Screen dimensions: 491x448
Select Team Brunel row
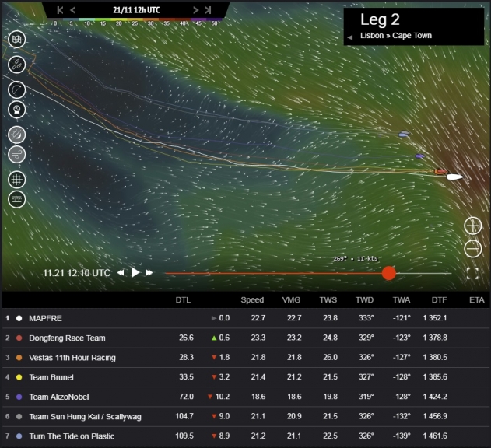tap(246, 377)
